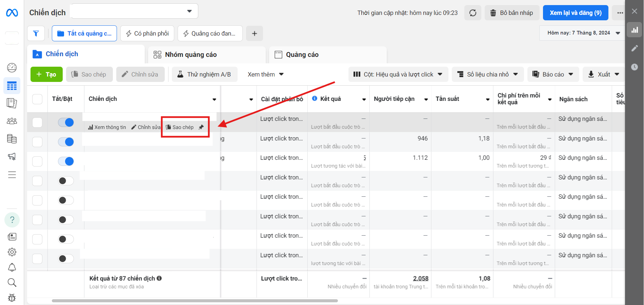The image size is (644, 305).
Task: Turn off the first campaign's toggle
Action: click(x=66, y=122)
